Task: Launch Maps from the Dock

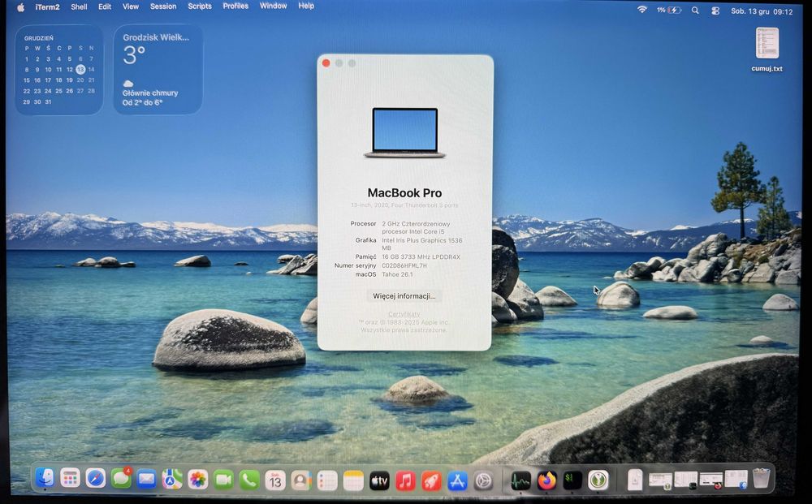Action: 172,480
